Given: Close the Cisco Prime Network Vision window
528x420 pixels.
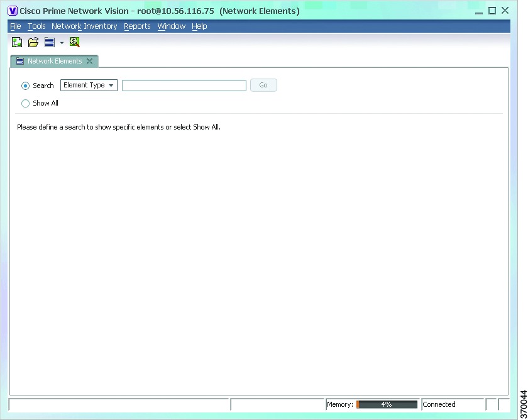Looking at the screenshot, I should click(505, 11).
